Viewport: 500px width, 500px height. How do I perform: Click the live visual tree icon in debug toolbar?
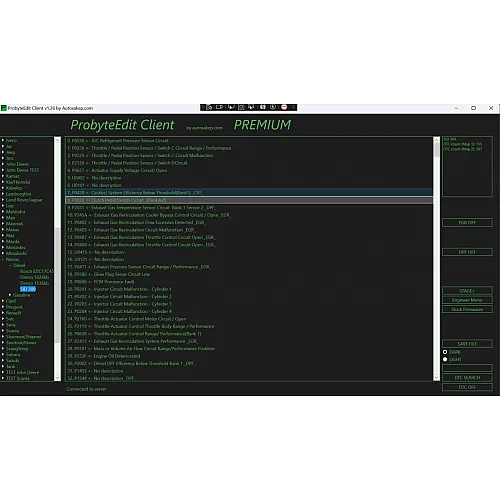tap(209, 107)
